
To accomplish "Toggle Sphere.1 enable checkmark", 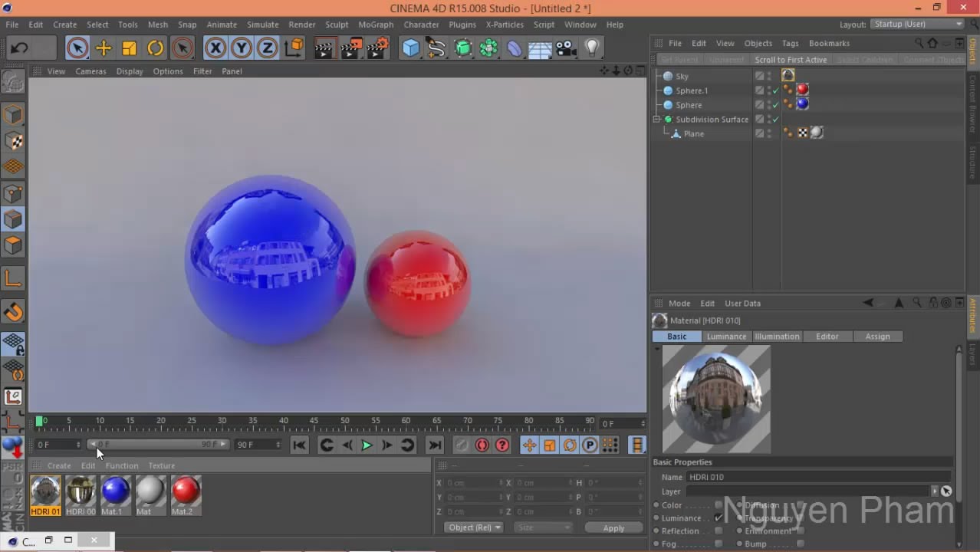I will point(775,91).
